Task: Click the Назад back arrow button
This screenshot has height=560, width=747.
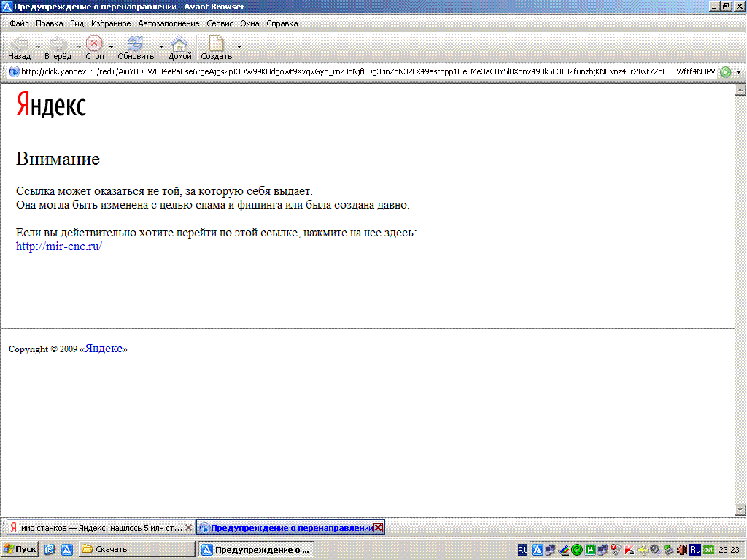Action: pyautogui.click(x=19, y=48)
